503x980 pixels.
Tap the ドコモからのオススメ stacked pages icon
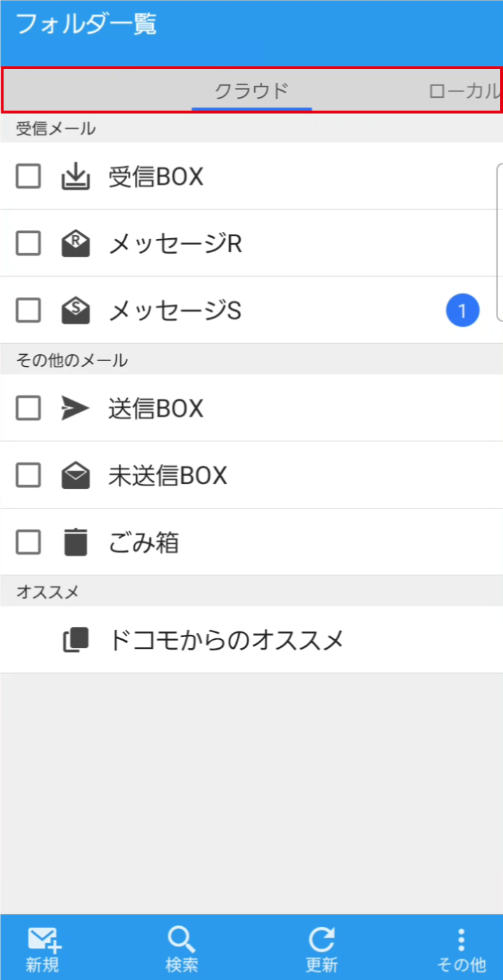[x=75, y=640]
